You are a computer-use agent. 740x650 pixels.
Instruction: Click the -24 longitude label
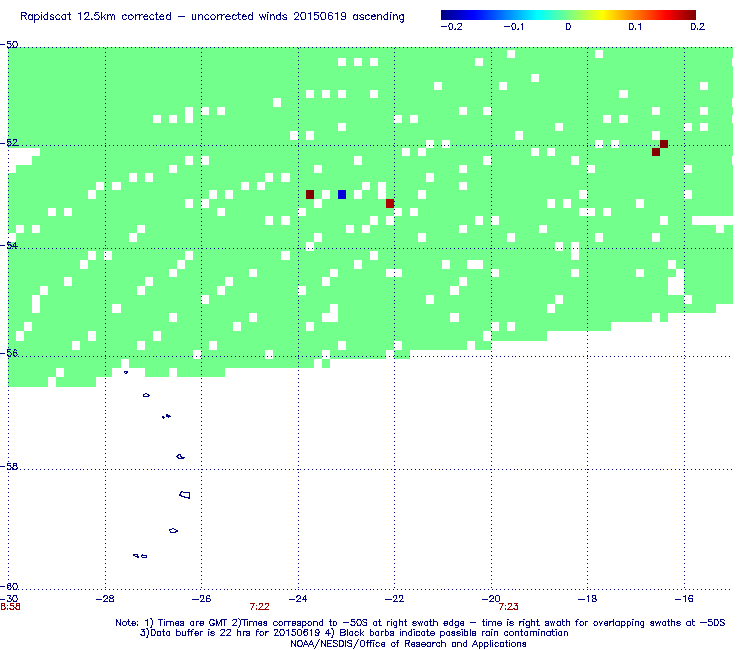pyautogui.click(x=298, y=599)
